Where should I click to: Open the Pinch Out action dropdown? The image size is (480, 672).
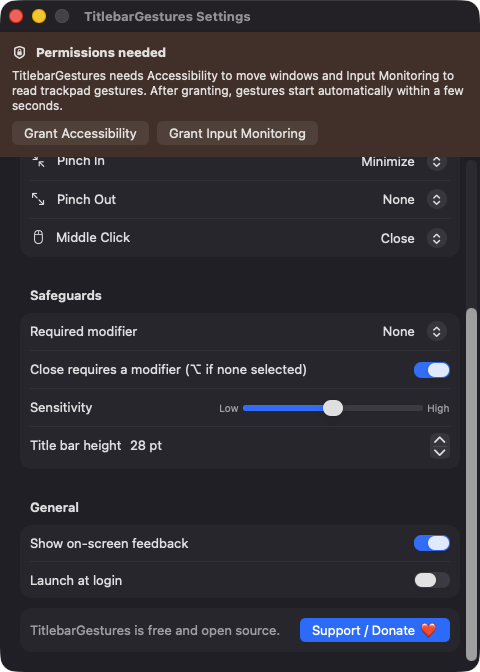[x=436, y=200]
